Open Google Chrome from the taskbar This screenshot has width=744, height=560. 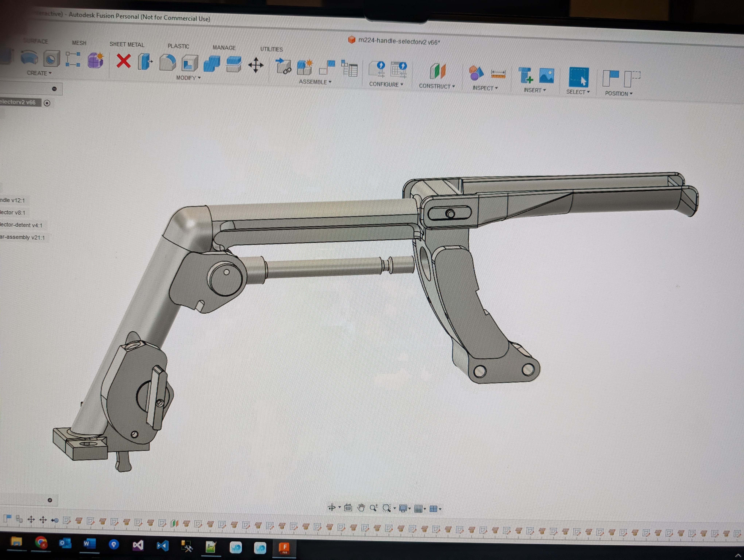pos(41,542)
